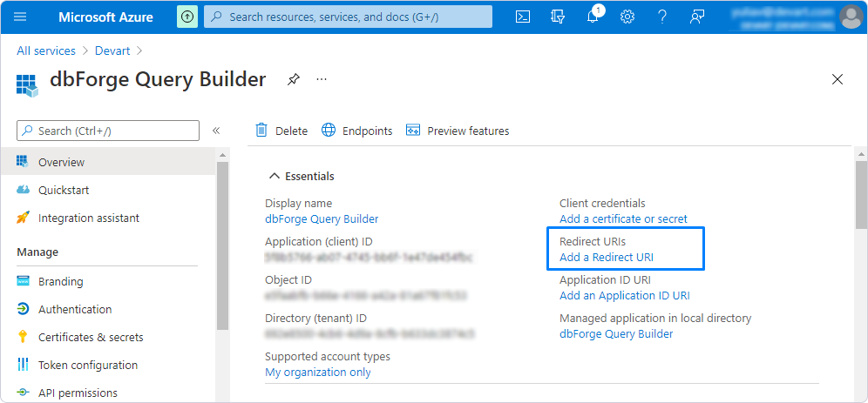
Task: Click Add an Application ID URI
Action: pyautogui.click(x=625, y=295)
